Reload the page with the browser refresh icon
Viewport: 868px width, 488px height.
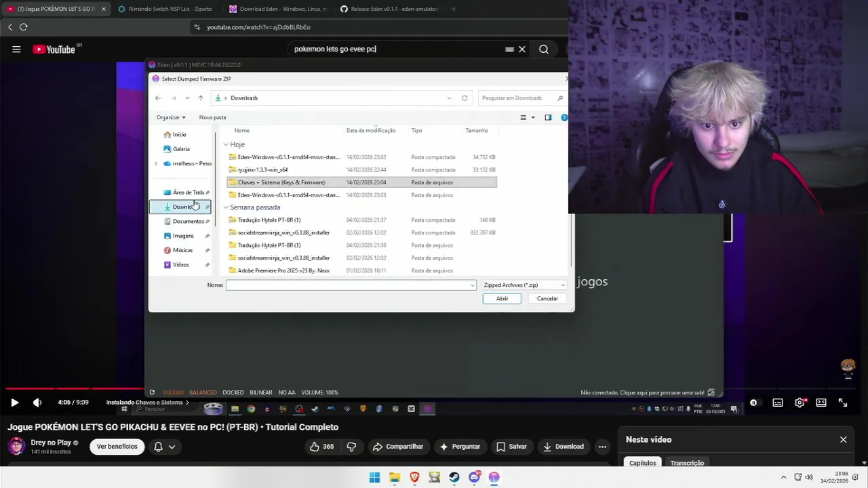pos(24,27)
